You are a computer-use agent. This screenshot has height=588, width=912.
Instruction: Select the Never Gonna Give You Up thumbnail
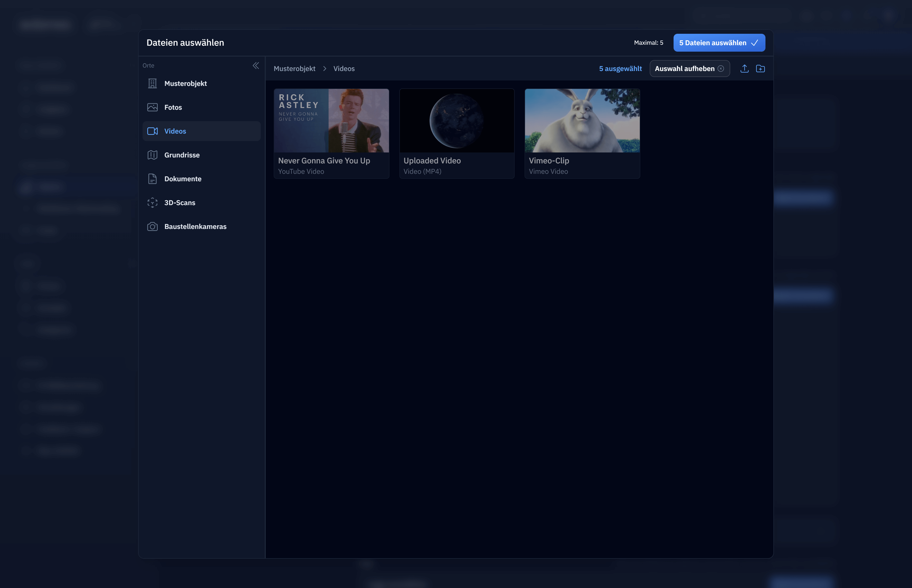(x=331, y=121)
